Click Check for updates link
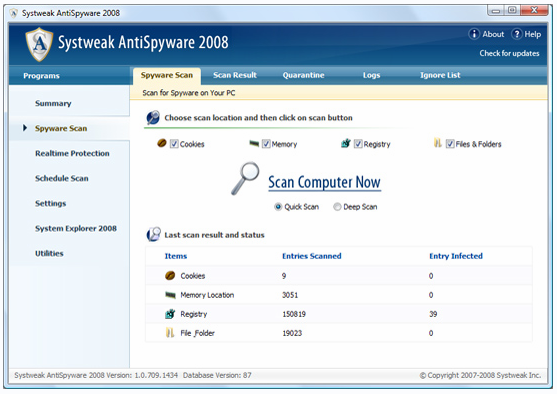 coord(509,53)
